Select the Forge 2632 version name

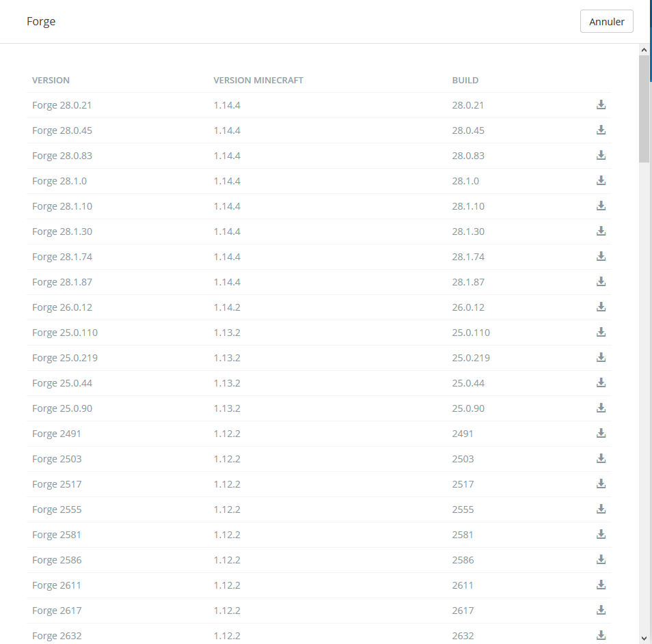(x=57, y=636)
